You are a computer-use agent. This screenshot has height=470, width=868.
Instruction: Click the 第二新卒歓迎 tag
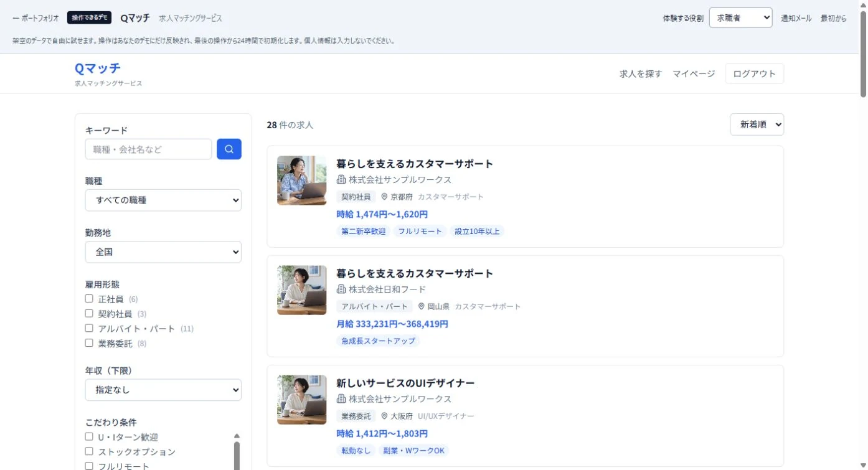click(364, 231)
